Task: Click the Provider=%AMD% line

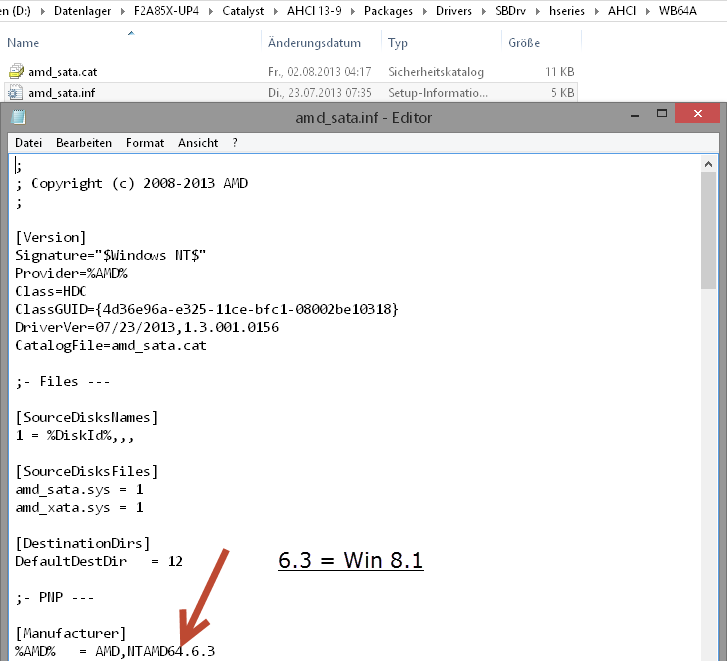Action: click(71, 273)
